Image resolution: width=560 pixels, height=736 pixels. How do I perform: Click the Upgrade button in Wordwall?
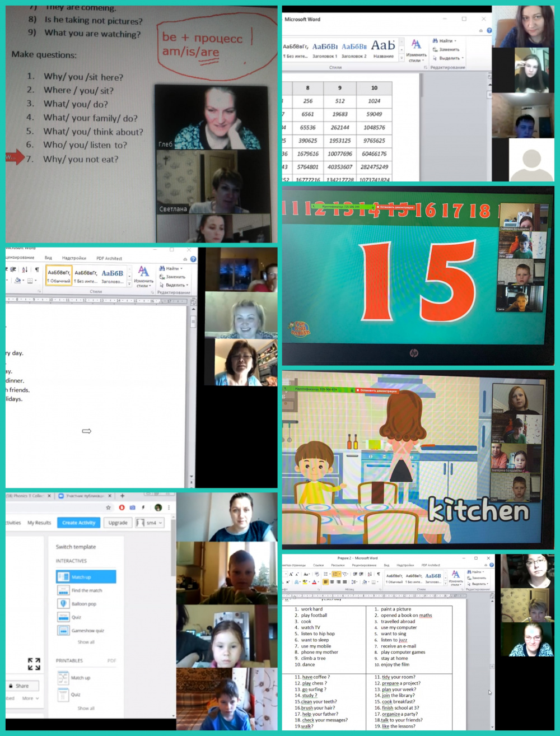[118, 523]
